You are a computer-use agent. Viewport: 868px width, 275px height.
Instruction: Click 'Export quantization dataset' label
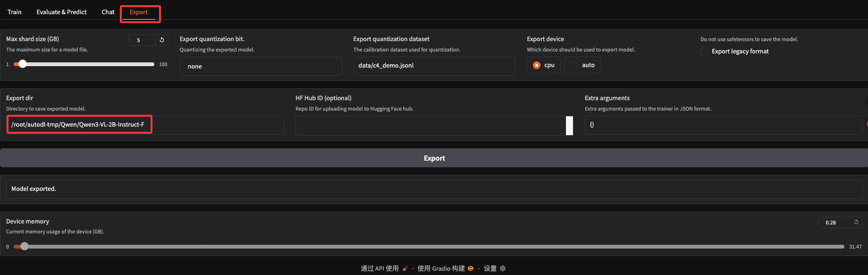tap(391, 39)
